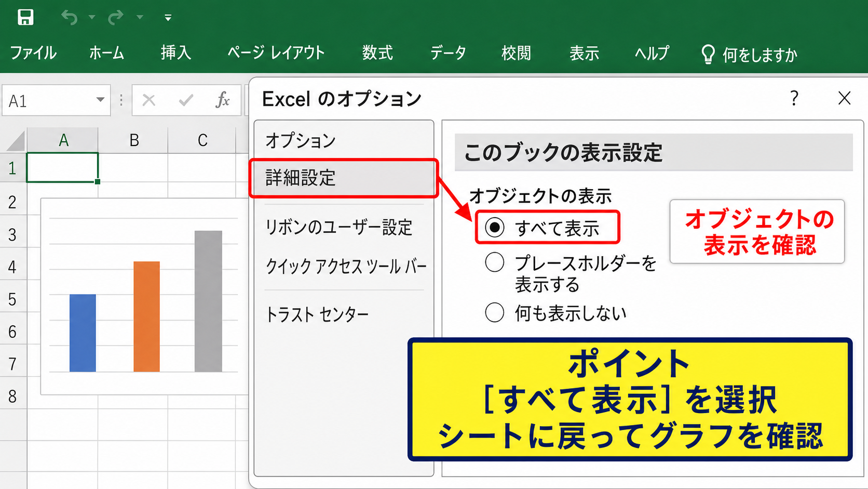Viewport: 868px width, 489px height.
Task: Open the ヘルプ ribbon tab
Action: pos(652,52)
